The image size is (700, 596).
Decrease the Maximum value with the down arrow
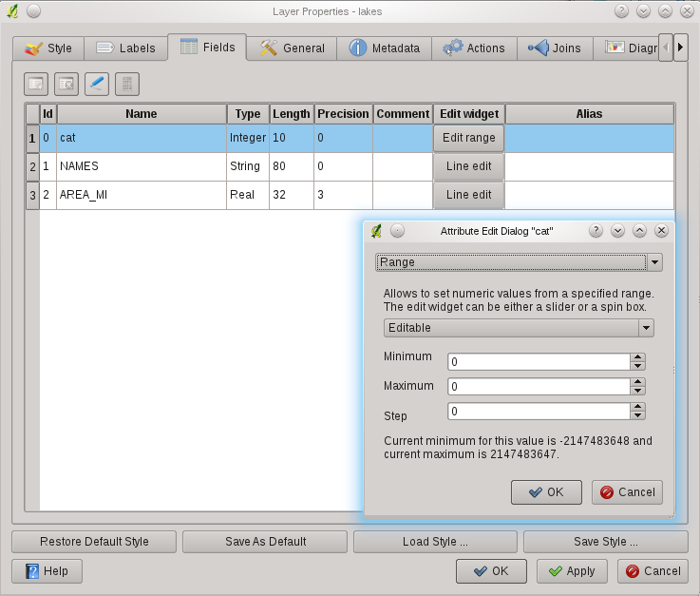pyautogui.click(x=638, y=391)
